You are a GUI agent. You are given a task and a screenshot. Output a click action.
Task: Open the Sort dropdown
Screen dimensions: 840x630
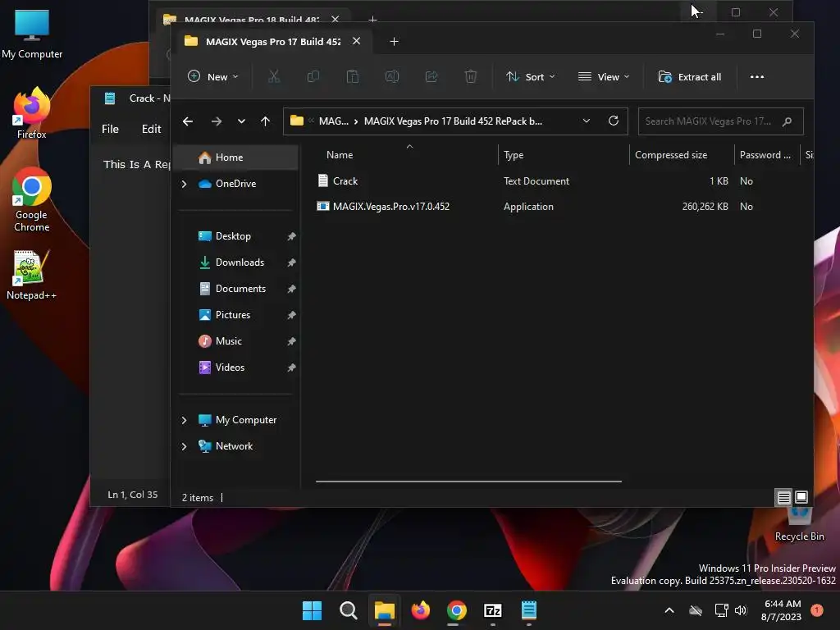[531, 76]
